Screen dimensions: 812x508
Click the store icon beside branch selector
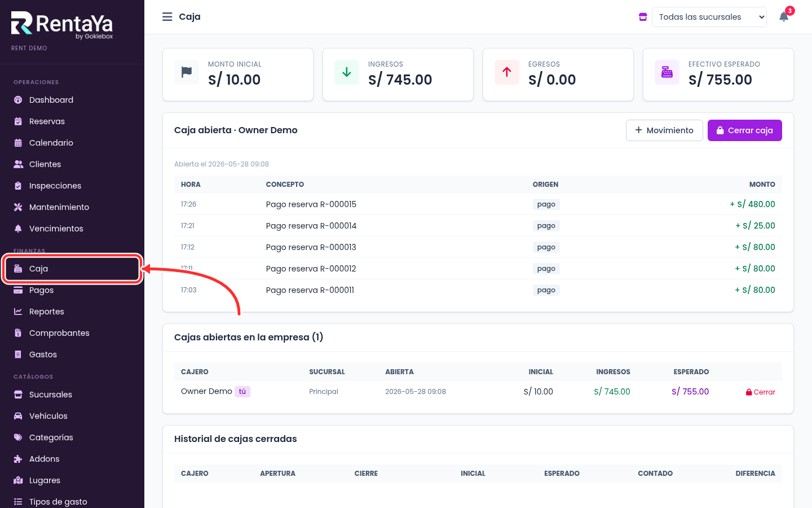643,17
